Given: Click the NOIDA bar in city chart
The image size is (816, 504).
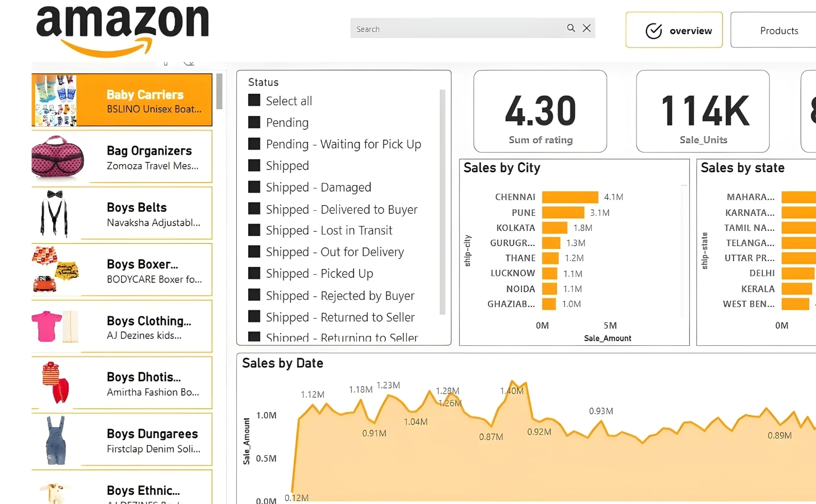Looking at the screenshot, I should click(550, 289).
